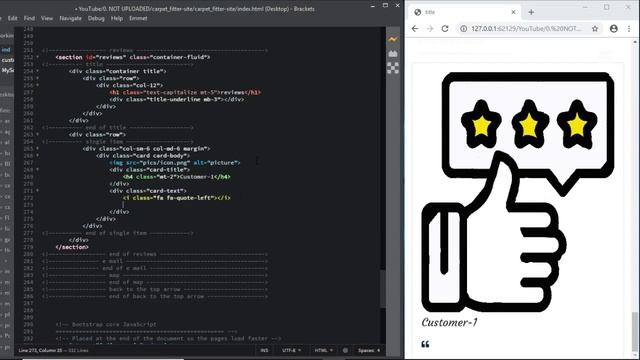The image size is (640, 360).
Task: Click the h1 'reviews' code line
Action: pyautogui.click(x=185, y=92)
